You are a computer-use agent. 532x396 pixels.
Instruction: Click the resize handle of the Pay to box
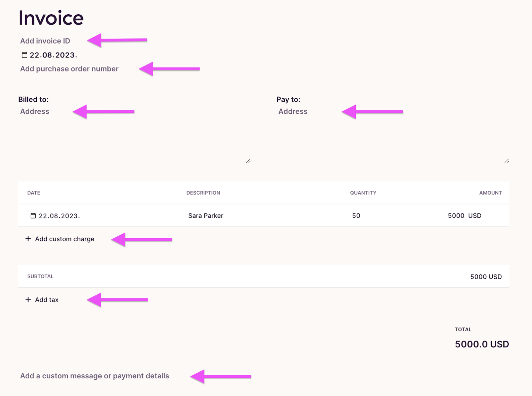click(506, 161)
